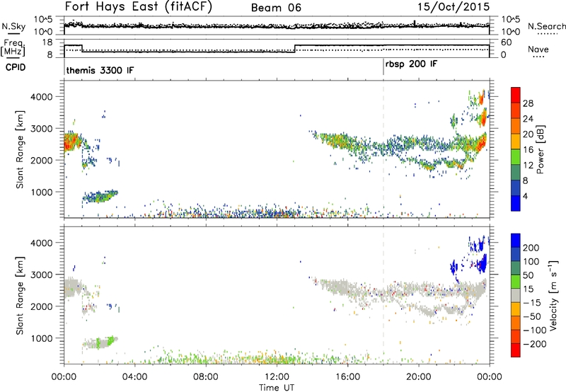Click the '04:00' time tick label
566x392 pixels.
(135, 377)
